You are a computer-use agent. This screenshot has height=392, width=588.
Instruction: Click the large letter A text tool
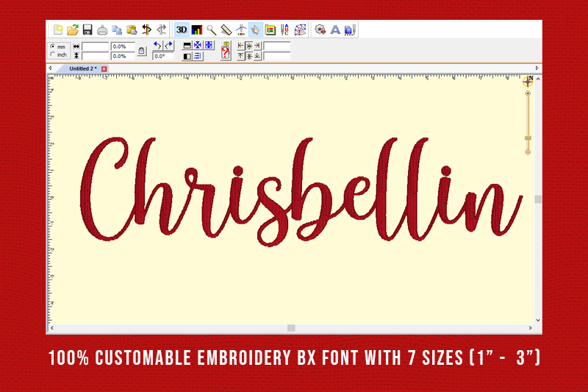coord(335,29)
